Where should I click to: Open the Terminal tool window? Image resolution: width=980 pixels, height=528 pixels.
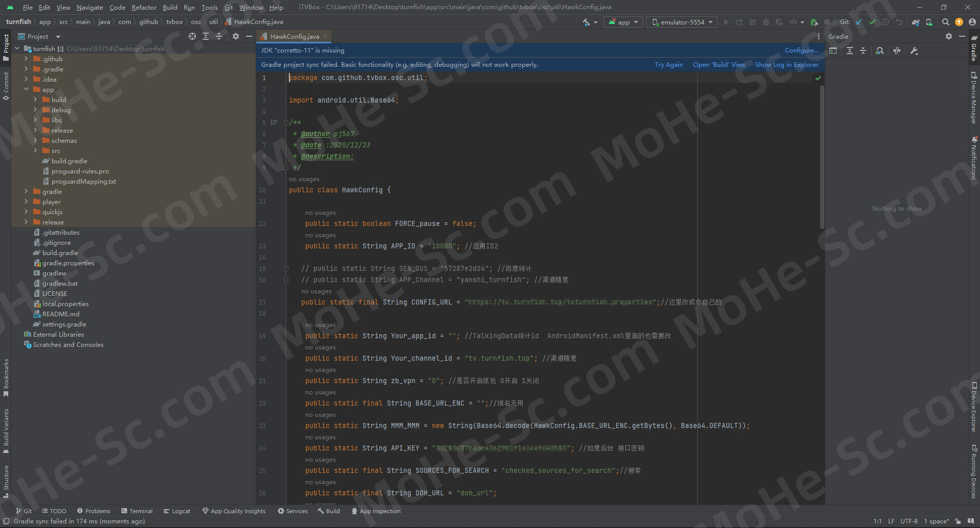tap(137, 511)
